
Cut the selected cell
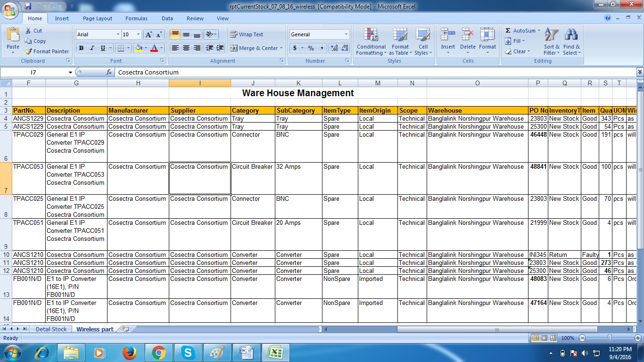pos(34,31)
